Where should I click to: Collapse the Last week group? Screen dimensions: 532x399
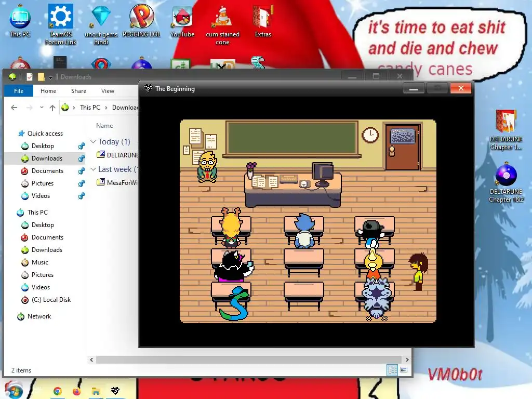coord(93,169)
